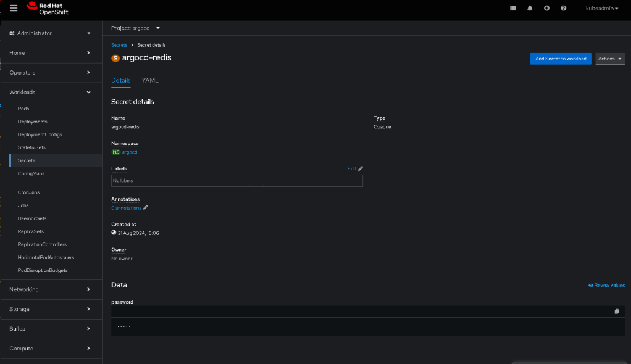Click the No owner text

pyautogui.click(x=122, y=259)
